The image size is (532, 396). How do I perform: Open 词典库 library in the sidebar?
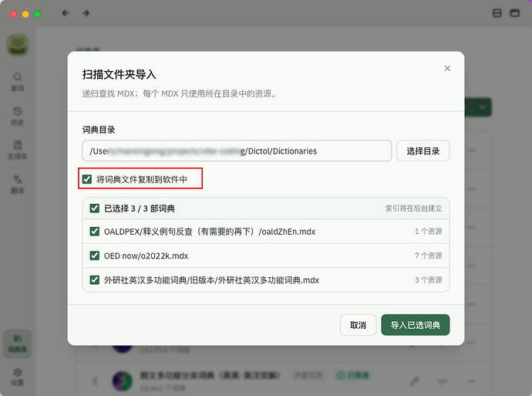[18, 344]
